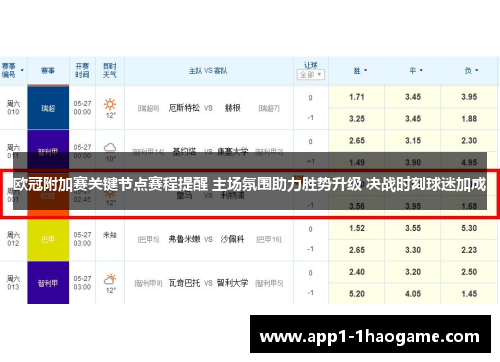Select draw odds 3.55 for match 012
The height and width of the screenshot is (362, 500).
click(413, 228)
